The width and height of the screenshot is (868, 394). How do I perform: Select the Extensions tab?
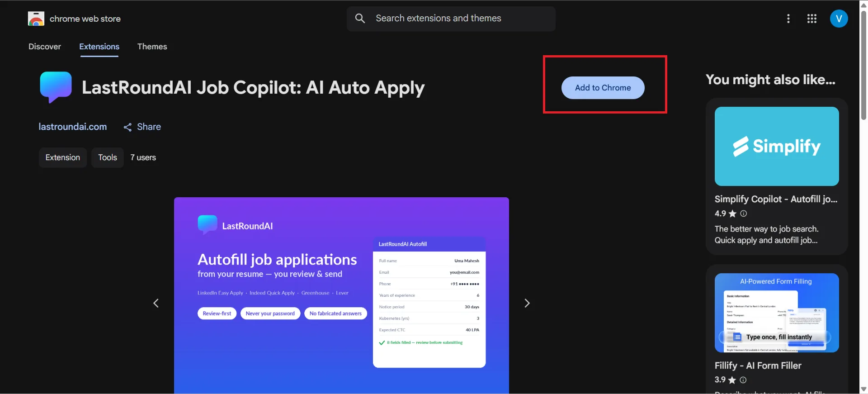pyautogui.click(x=99, y=47)
